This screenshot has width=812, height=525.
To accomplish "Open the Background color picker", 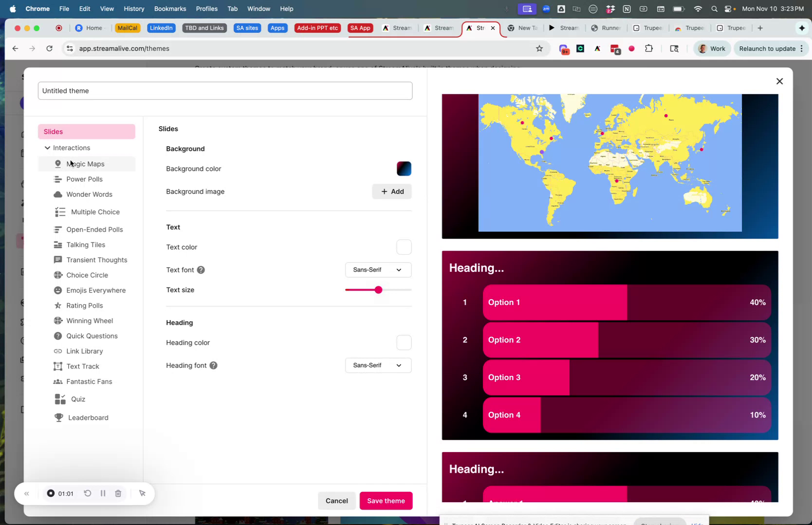I will [x=404, y=169].
